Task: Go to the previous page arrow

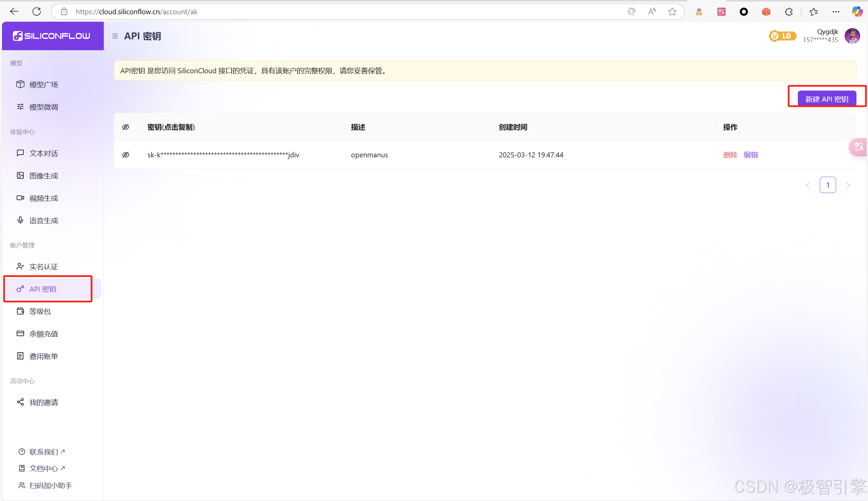Action: (807, 185)
